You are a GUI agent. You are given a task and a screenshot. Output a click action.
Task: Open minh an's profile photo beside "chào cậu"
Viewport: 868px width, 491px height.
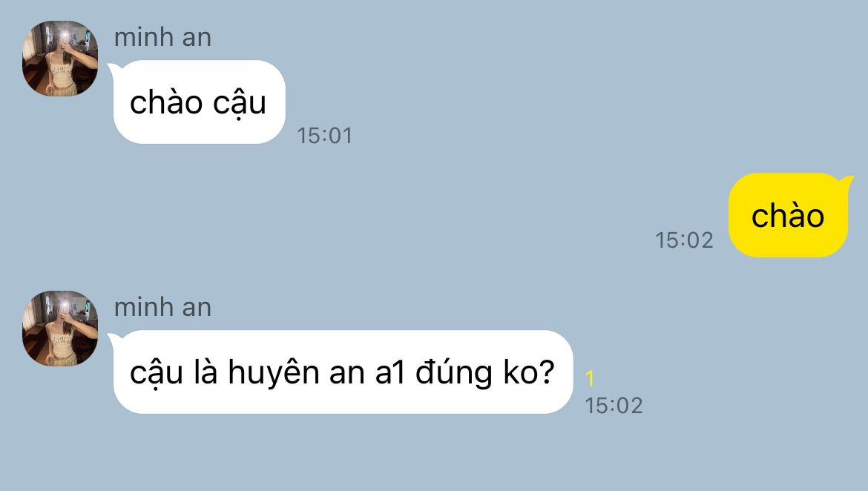pos(60,59)
